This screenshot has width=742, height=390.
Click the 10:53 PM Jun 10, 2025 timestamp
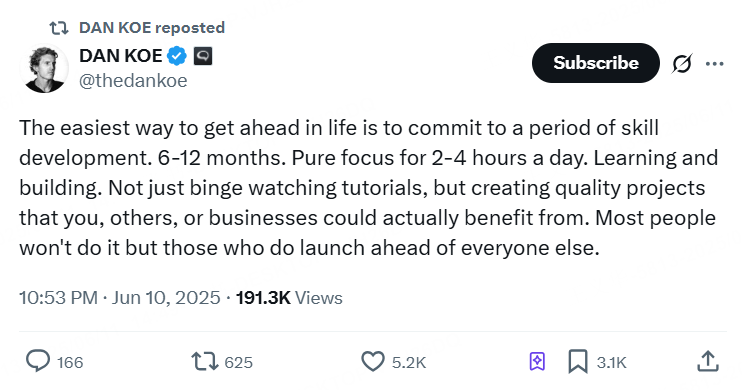tap(120, 298)
